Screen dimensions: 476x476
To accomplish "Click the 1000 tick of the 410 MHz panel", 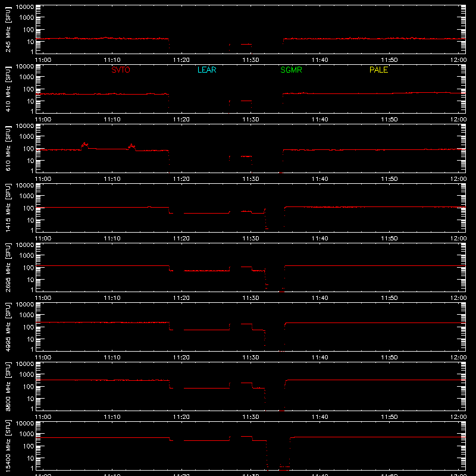I will pos(27,77).
